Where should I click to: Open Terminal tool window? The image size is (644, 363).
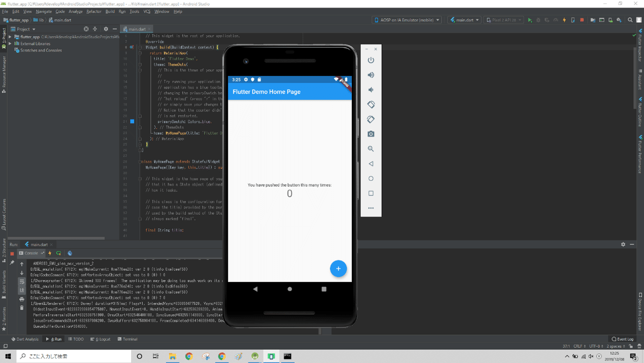[x=127, y=339]
